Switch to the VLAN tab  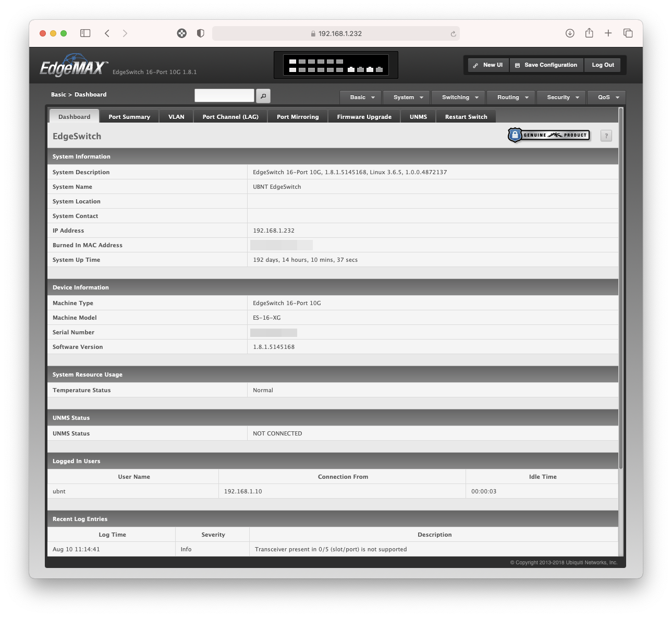[x=176, y=117]
